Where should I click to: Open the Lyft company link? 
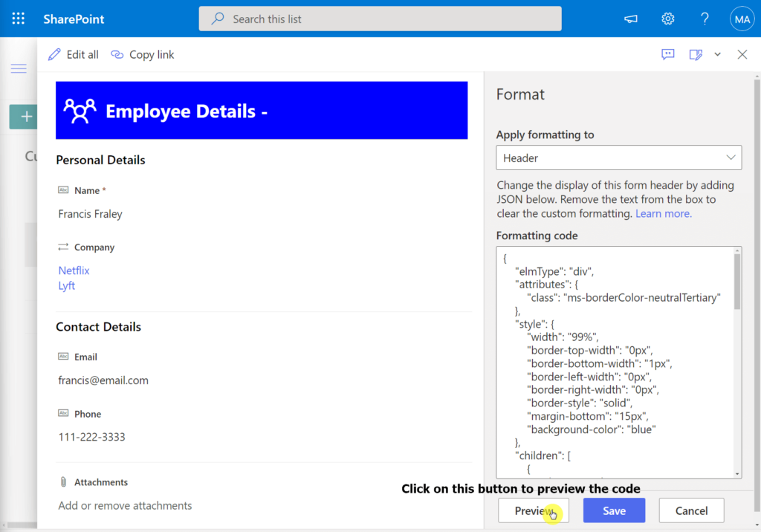66,285
